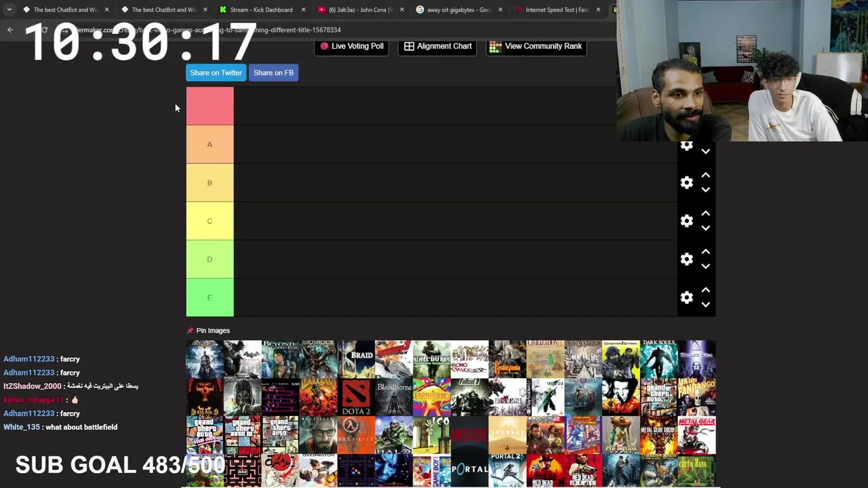Screen dimensions: 868x488
Task: Select the green D tier label
Action: click(210, 259)
